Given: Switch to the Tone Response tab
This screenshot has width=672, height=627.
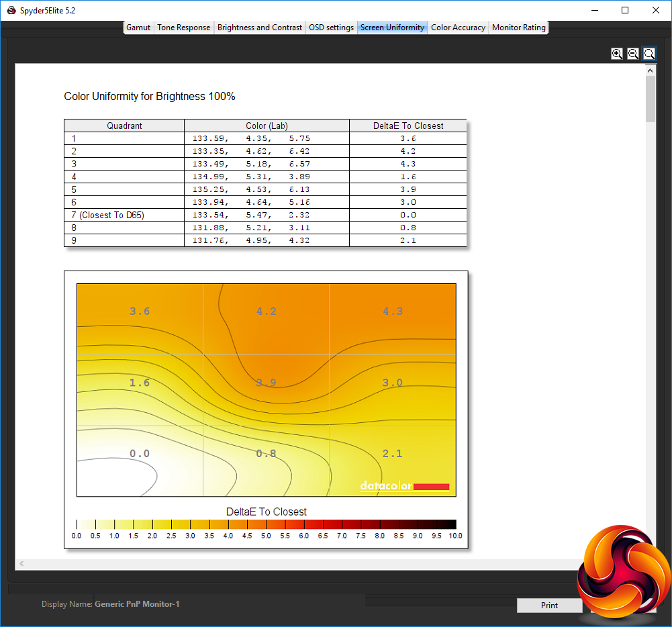Looking at the screenshot, I should pos(183,28).
